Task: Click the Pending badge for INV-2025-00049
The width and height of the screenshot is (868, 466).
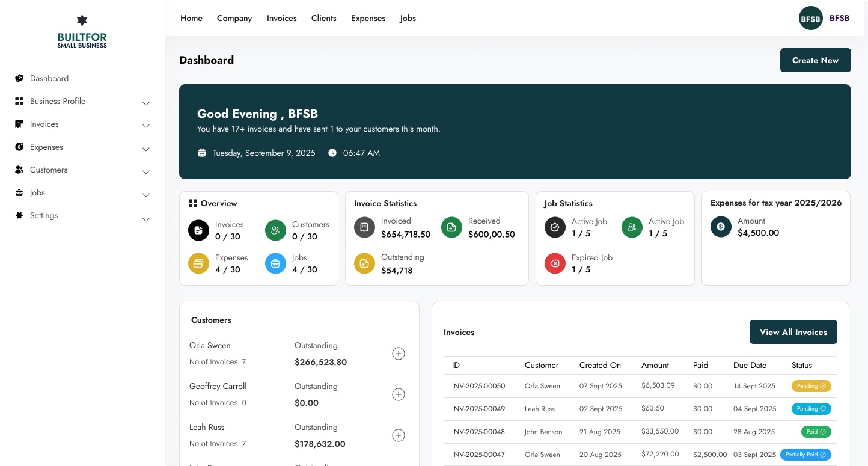Action: pos(811,409)
